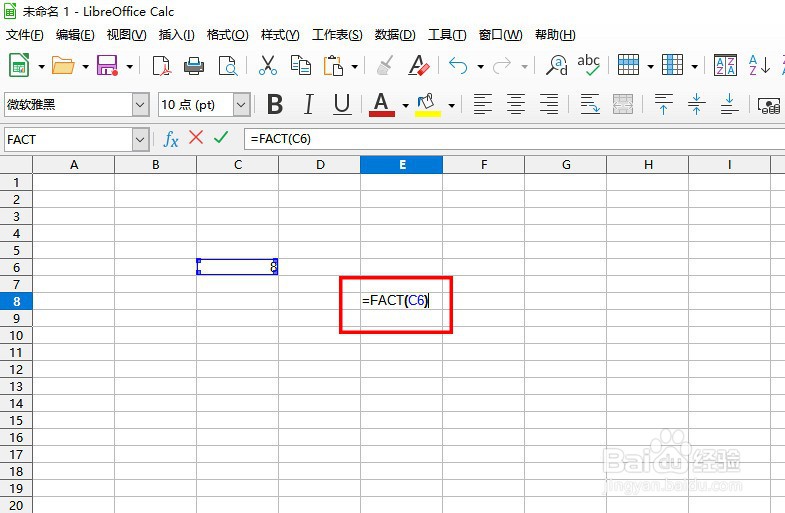Expand the New document dropdown arrow
This screenshot has height=513, width=785.
42,66
